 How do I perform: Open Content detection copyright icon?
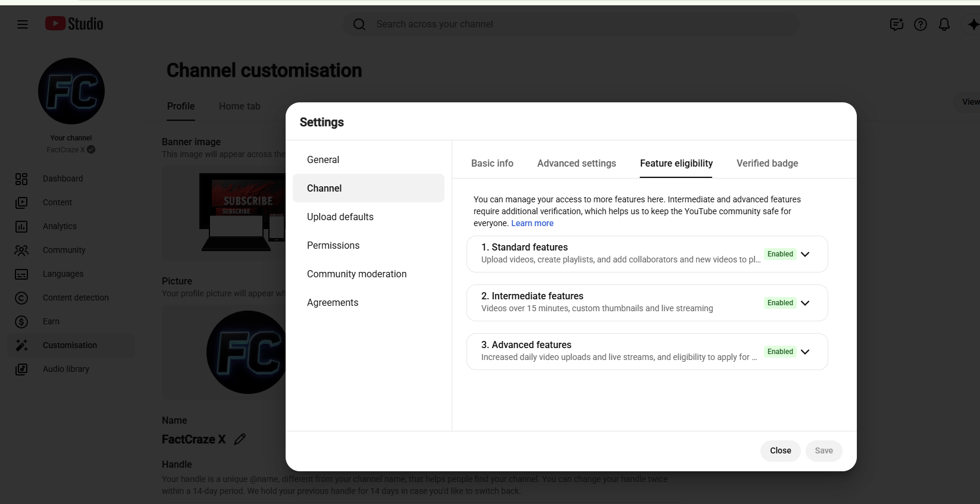click(x=21, y=298)
